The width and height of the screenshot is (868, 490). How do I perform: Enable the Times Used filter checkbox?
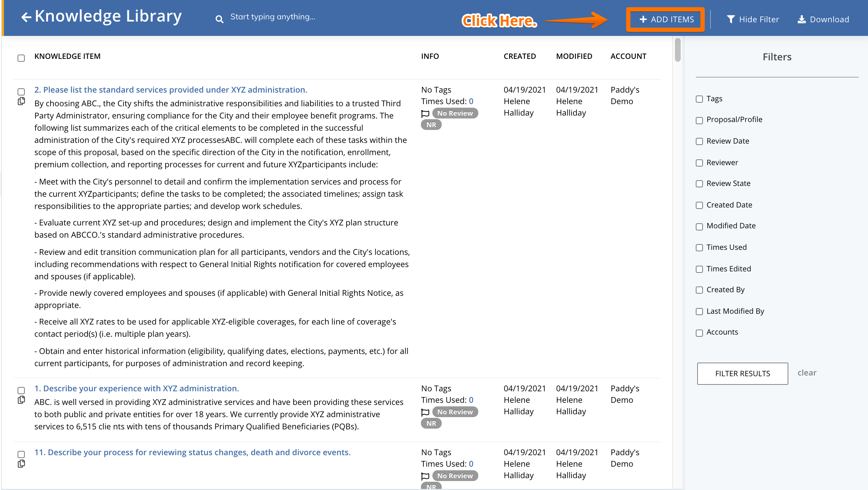(699, 248)
